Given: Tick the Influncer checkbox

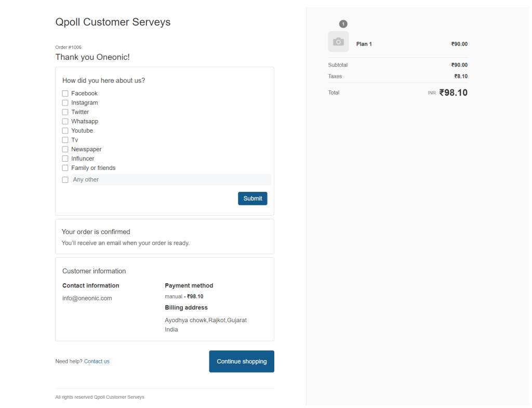Looking at the screenshot, I should coord(65,159).
